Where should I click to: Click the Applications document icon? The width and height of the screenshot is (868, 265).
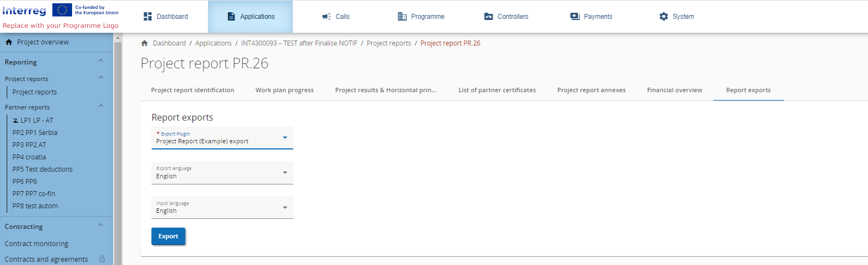click(231, 17)
